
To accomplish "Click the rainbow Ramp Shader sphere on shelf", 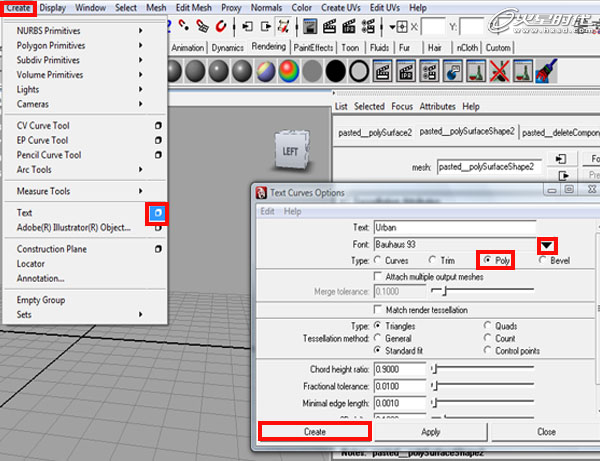I will [289, 72].
